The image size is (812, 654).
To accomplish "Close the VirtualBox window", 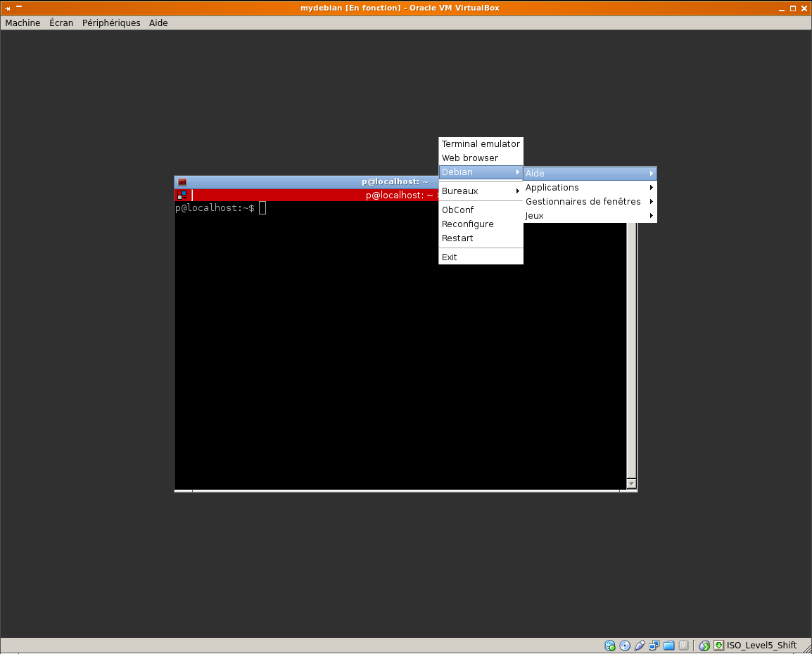I will coord(804,8).
